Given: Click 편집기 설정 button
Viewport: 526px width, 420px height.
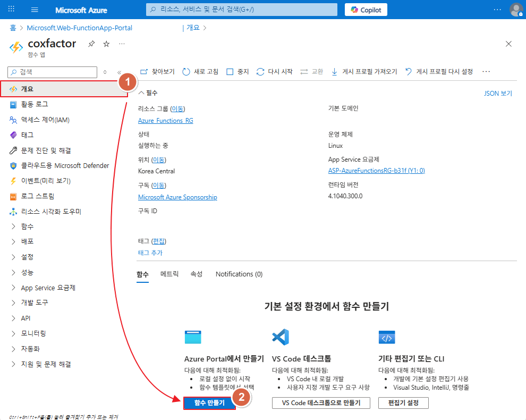Looking at the screenshot, I should (403, 403).
